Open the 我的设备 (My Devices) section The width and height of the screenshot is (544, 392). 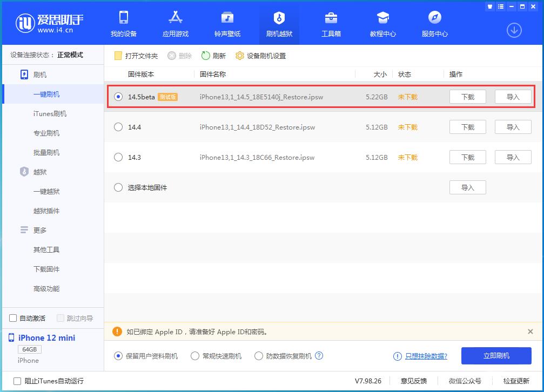tap(124, 23)
